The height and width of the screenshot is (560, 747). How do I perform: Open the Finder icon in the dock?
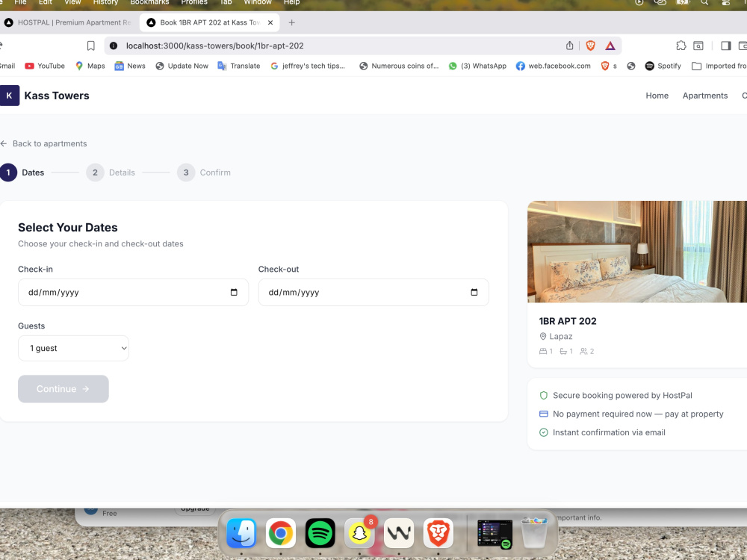[x=241, y=533]
